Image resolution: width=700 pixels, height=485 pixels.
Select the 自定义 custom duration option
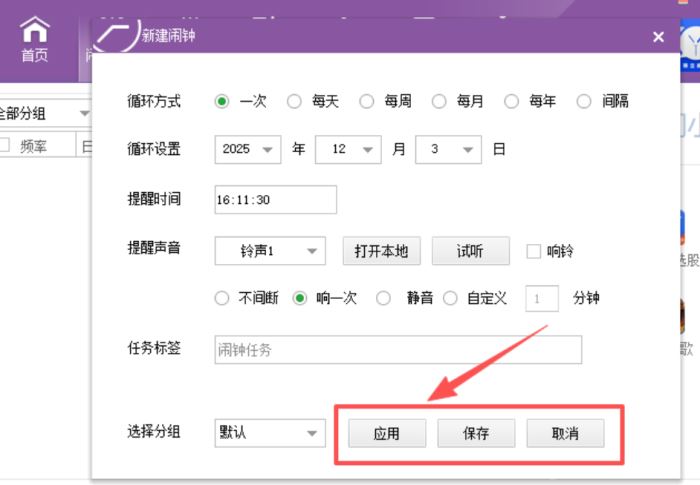click(x=450, y=298)
